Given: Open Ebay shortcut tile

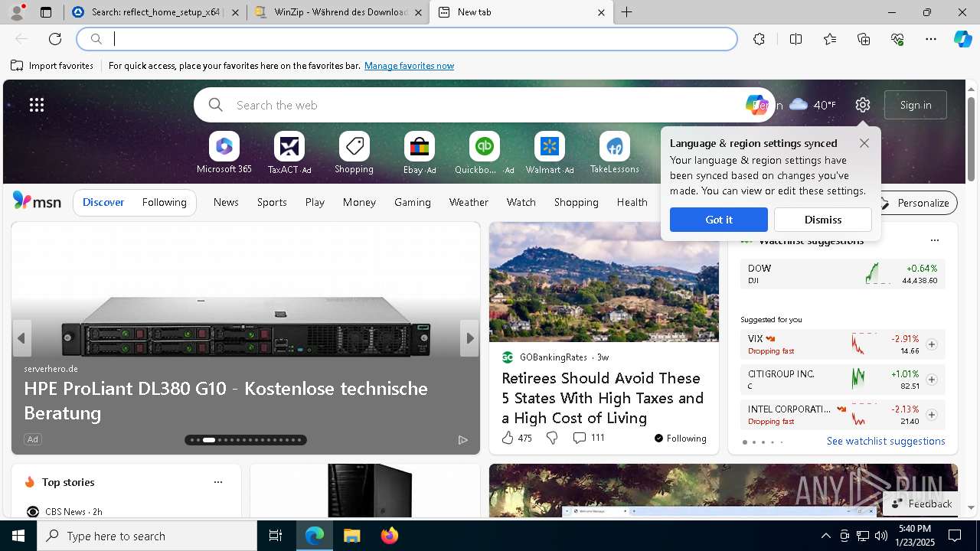Looking at the screenshot, I should 420,153.
